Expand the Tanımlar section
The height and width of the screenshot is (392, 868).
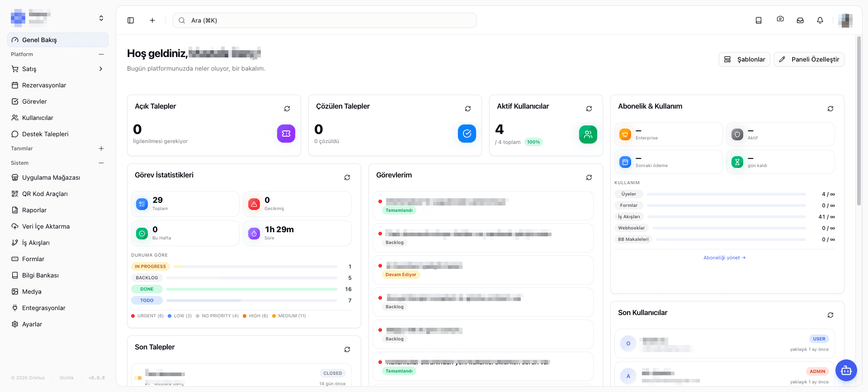pos(101,148)
